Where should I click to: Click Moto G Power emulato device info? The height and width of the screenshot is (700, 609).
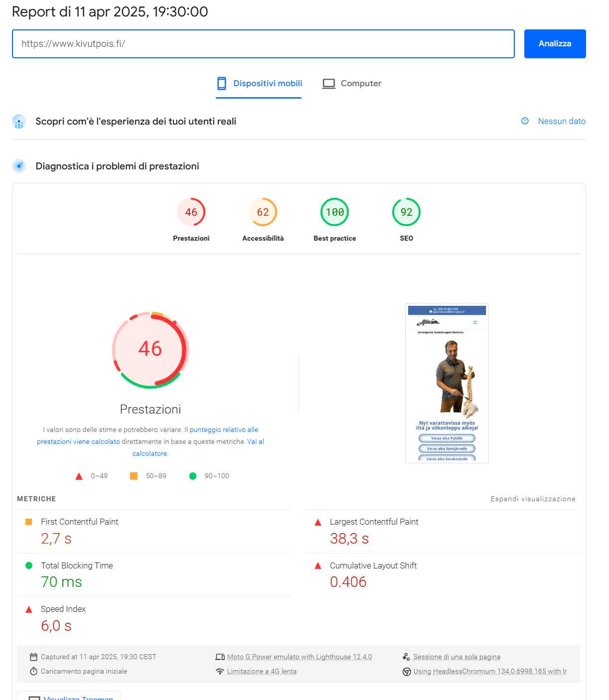[x=299, y=657]
